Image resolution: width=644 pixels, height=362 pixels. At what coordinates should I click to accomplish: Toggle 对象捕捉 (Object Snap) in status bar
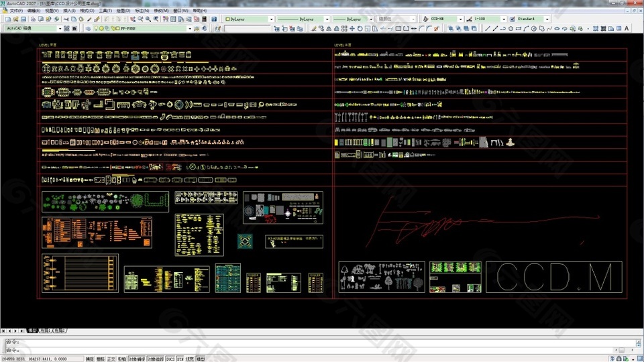click(136, 359)
